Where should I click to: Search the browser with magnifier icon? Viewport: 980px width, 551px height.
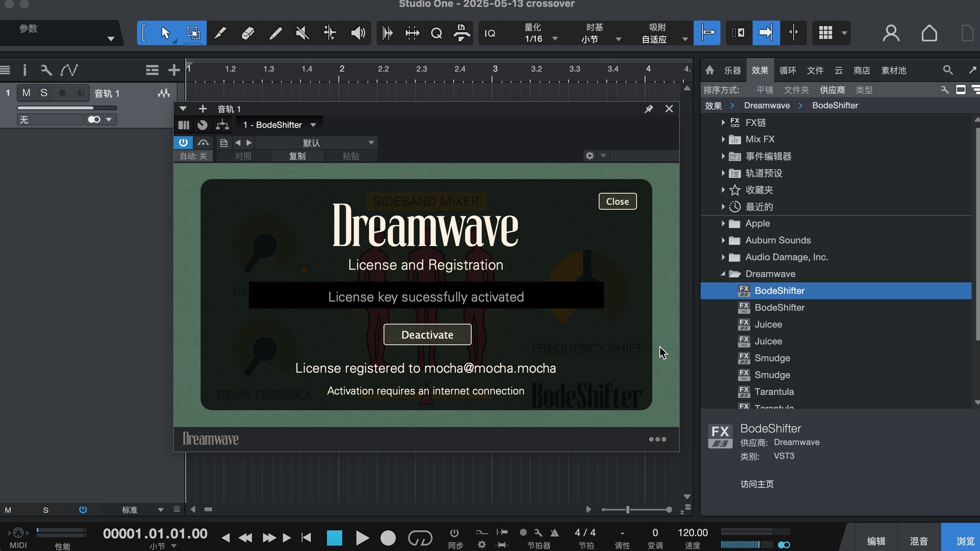point(948,70)
